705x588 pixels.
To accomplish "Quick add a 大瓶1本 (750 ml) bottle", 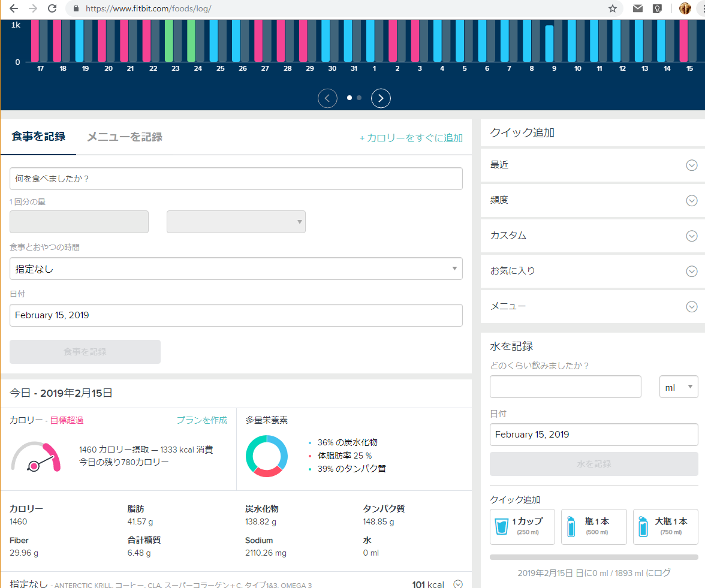I will coord(665,526).
